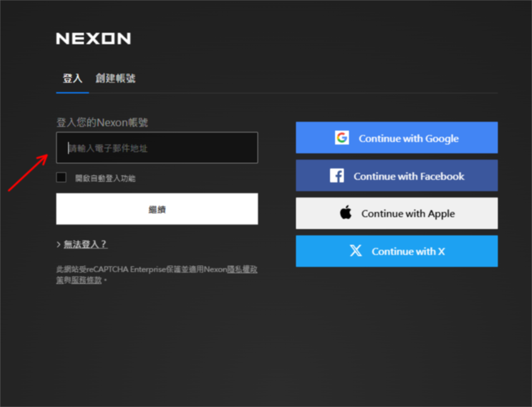Click the Continue with Apple button
Viewport: 532px width, 407px height.
coord(396,213)
